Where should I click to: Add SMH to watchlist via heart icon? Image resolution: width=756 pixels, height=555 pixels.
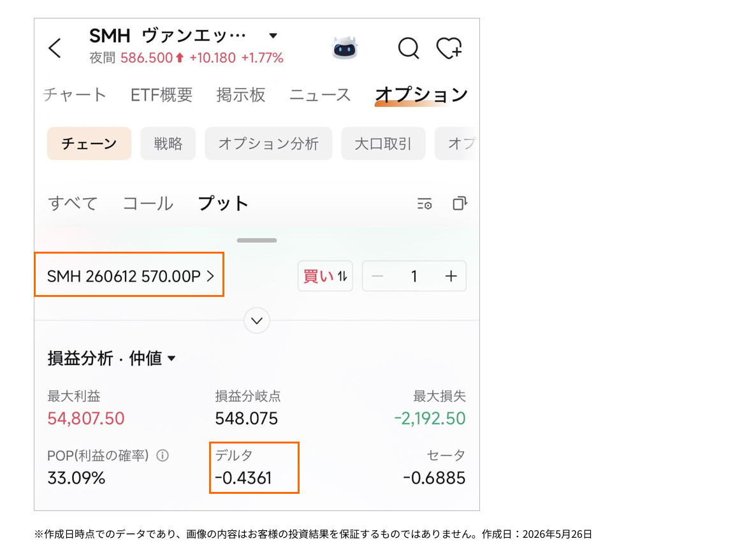pyautogui.click(x=449, y=48)
